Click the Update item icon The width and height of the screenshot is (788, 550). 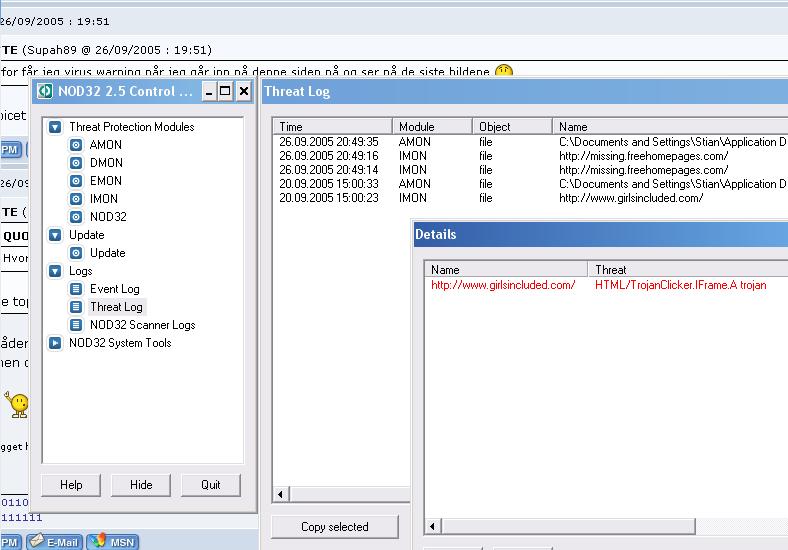pyautogui.click(x=76, y=253)
